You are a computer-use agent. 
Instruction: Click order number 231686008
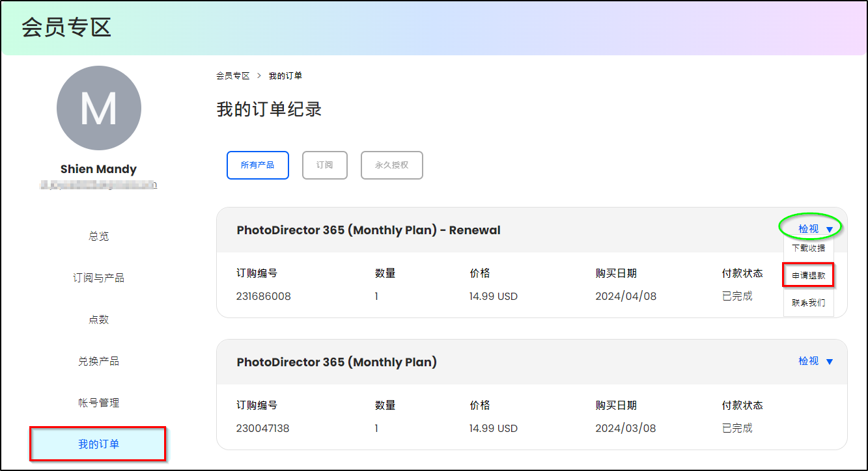(264, 297)
